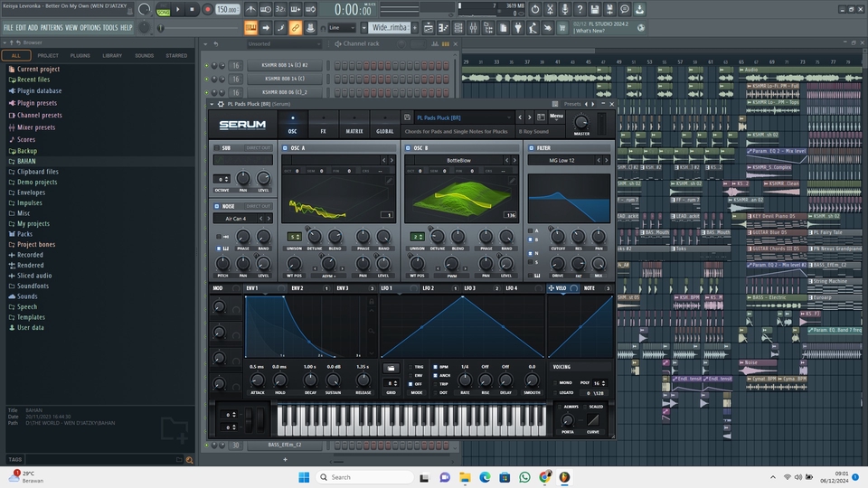Click the shopping cart icon in toolbar

pyautogui.click(x=562, y=28)
